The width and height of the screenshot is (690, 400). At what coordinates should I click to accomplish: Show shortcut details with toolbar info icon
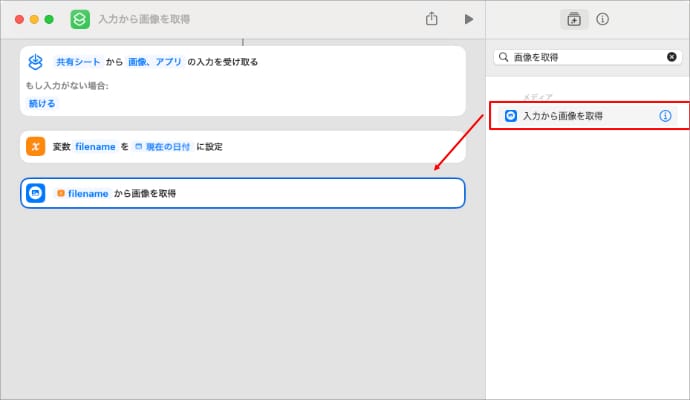click(x=603, y=19)
